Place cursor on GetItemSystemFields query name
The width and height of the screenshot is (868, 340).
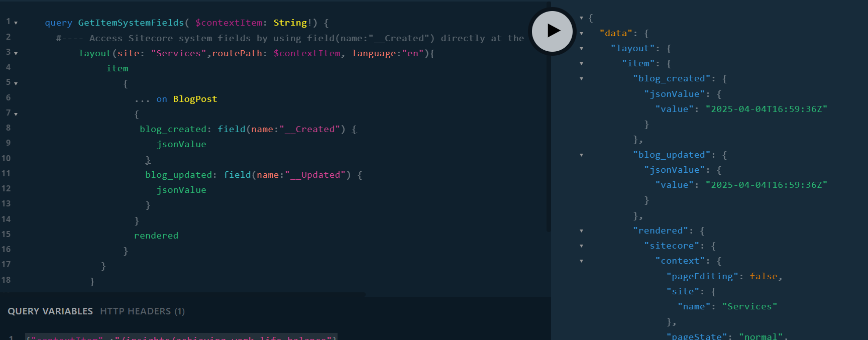click(x=131, y=23)
